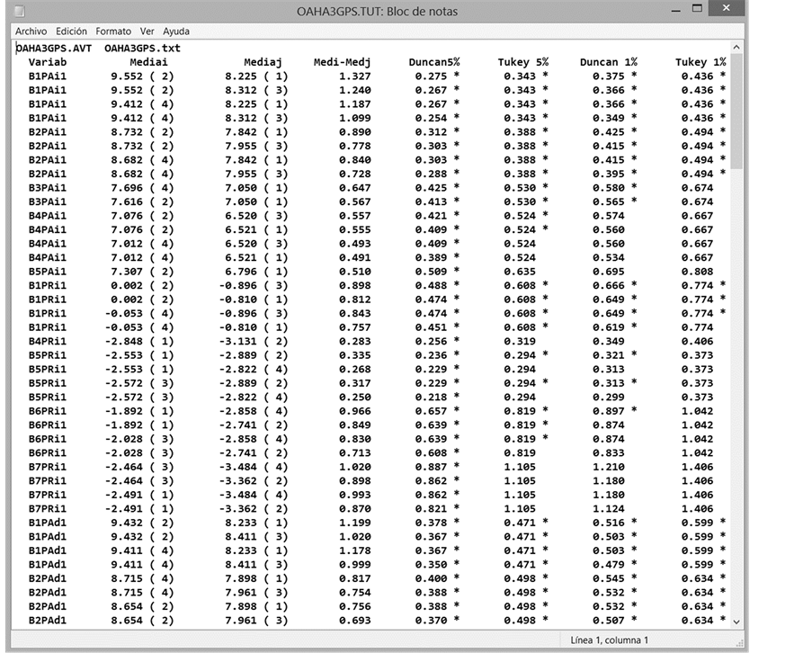This screenshot has width=812, height=653.
Task: Click the Duncan5% value 0.887
Action: [431, 468]
